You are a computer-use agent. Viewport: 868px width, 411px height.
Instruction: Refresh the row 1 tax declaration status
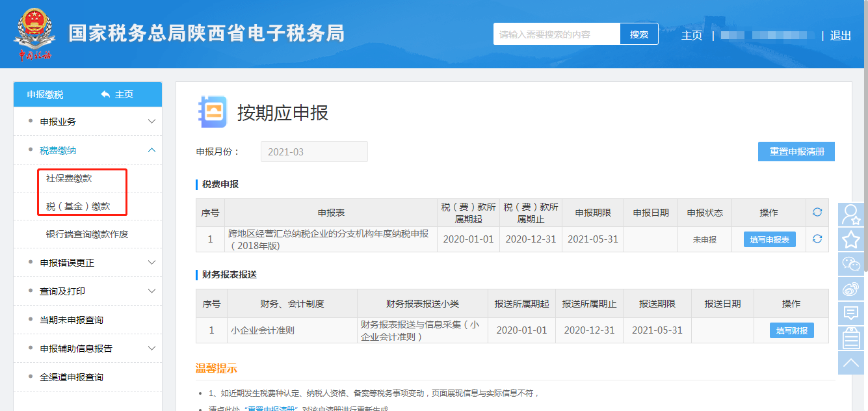[x=817, y=239]
